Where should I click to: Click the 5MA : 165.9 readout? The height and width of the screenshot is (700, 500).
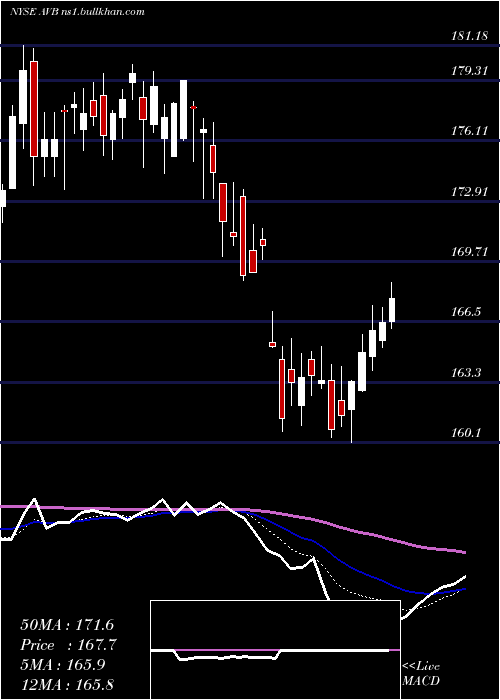62,665
